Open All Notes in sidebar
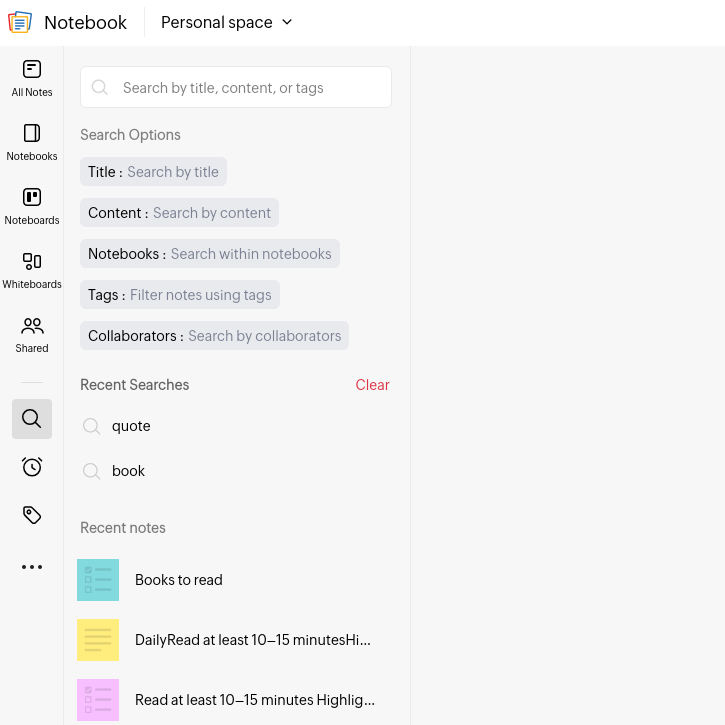 click(32, 78)
